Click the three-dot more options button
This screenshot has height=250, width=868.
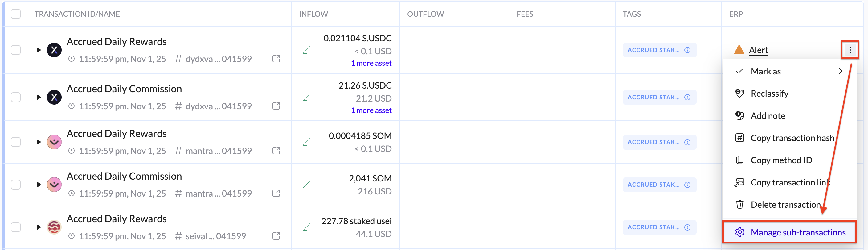850,50
